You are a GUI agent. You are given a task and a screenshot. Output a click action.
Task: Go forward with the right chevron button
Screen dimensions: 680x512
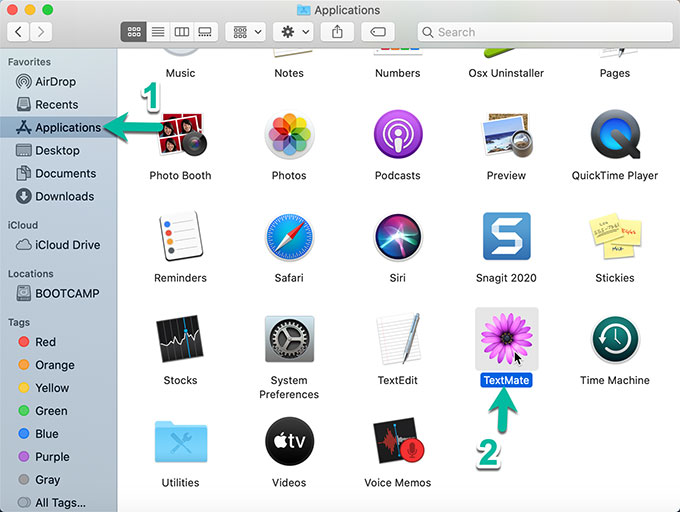point(41,32)
